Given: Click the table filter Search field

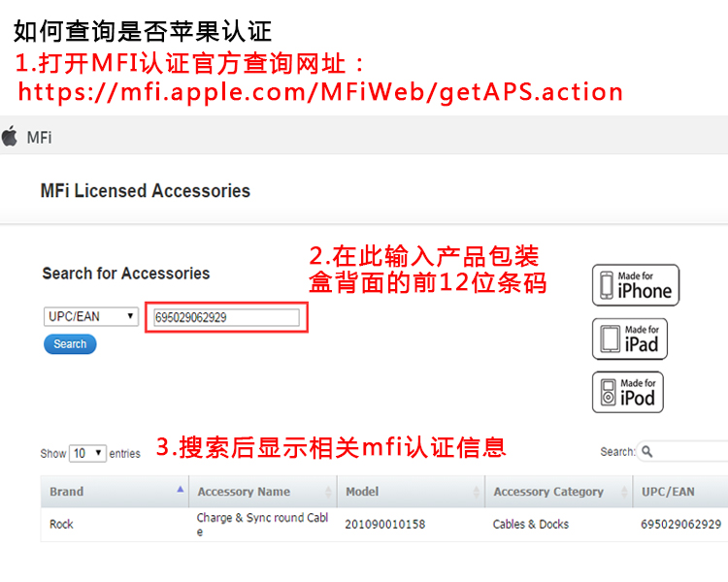Looking at the screenshot, I should click(682, 451).
